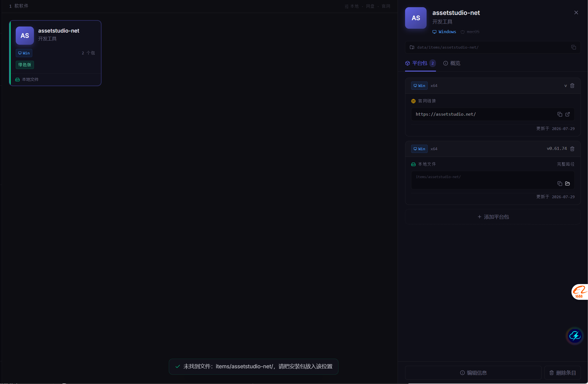The image size is (588, 384).
Task: Delete the v0.61.74 Win x64 package
Action: [x=572, y=149]
